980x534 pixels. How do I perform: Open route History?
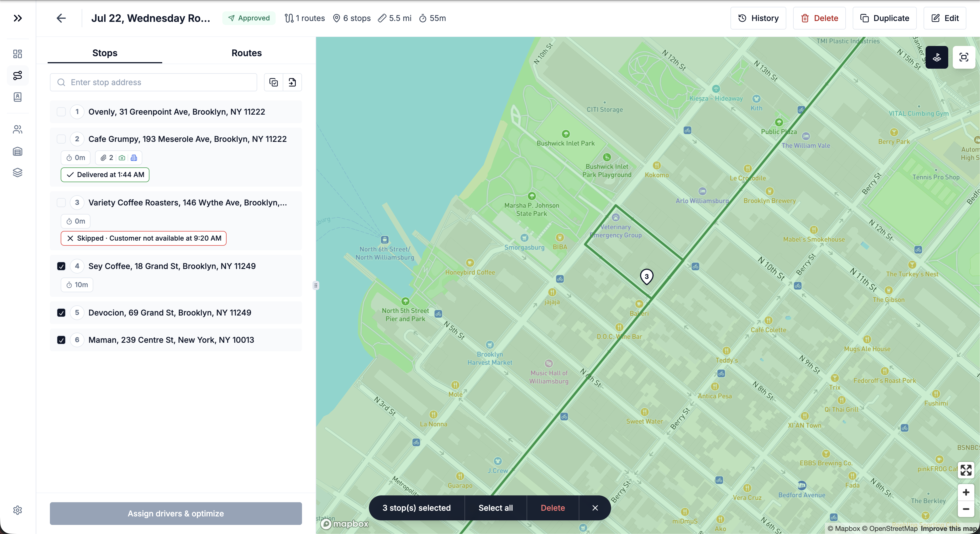(x=758, y=18)
